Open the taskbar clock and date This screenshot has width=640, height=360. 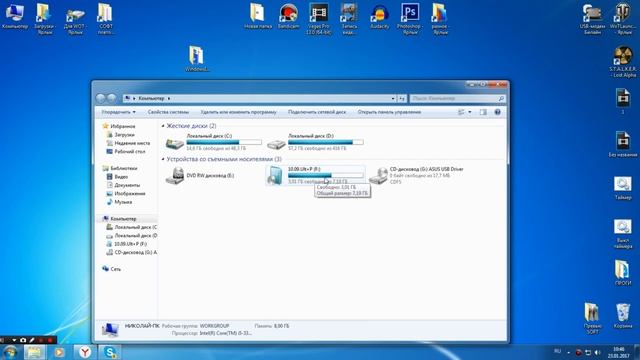point(618,352)
